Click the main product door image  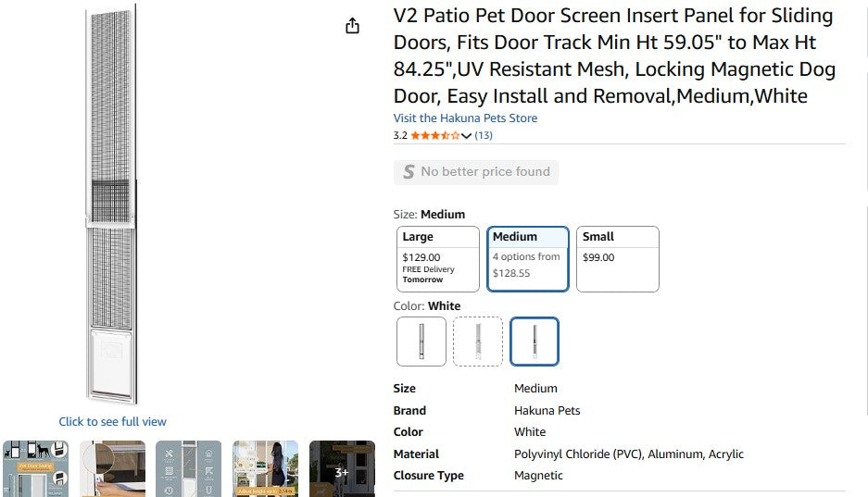pos(113,204)
